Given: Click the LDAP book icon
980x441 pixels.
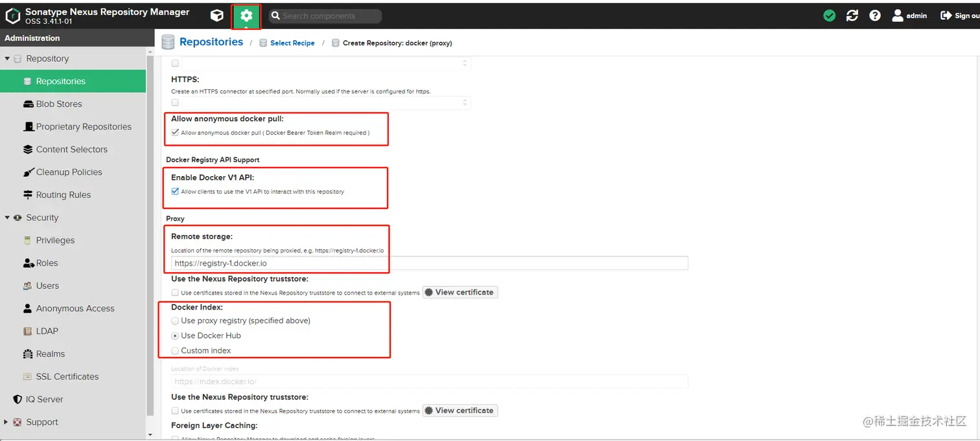Looking at the screenshot, I should click(x=28, y=331).
